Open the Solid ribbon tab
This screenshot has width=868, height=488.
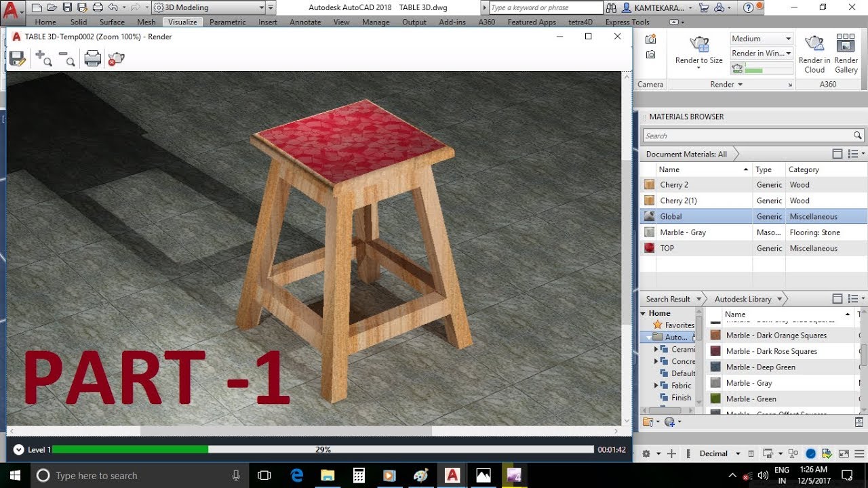[x=79, y=22]
